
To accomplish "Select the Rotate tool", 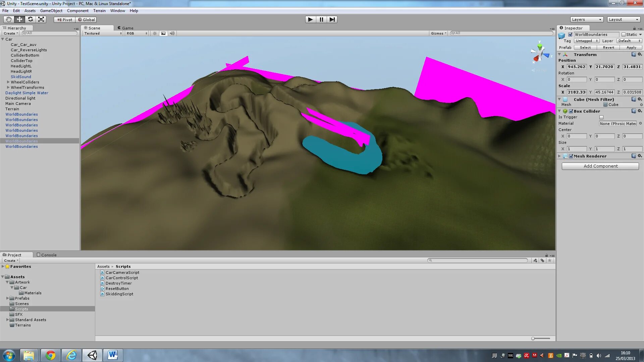I will coord(30,19).
